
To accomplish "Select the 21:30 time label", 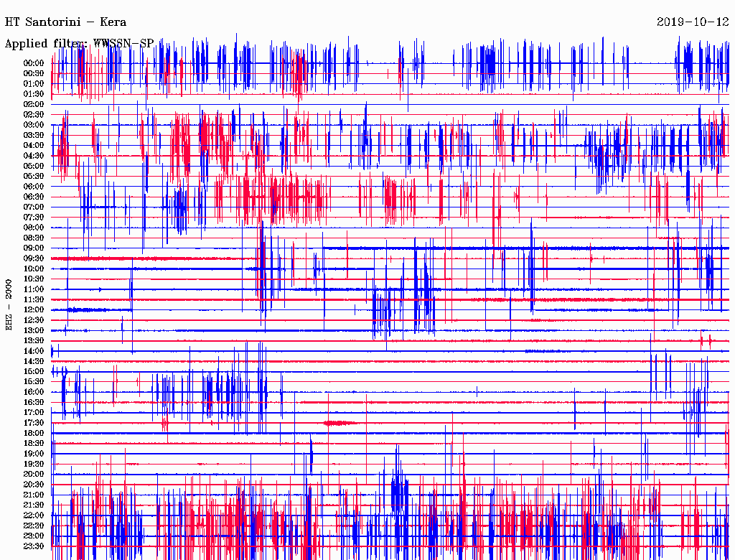I will [34, 505].
